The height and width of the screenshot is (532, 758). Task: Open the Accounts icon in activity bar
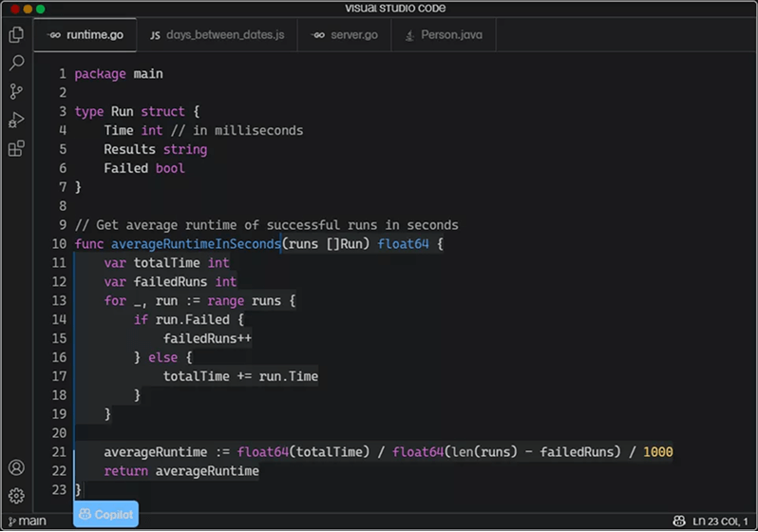[16, 467]
